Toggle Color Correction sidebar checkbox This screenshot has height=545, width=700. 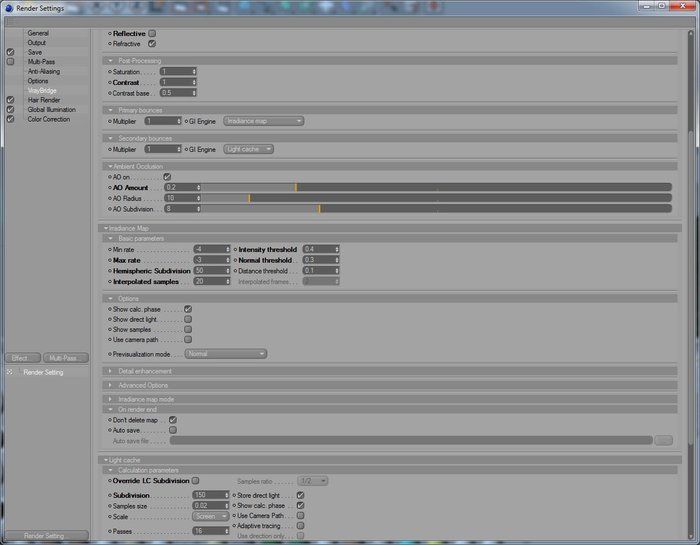[x=10, y=119]
